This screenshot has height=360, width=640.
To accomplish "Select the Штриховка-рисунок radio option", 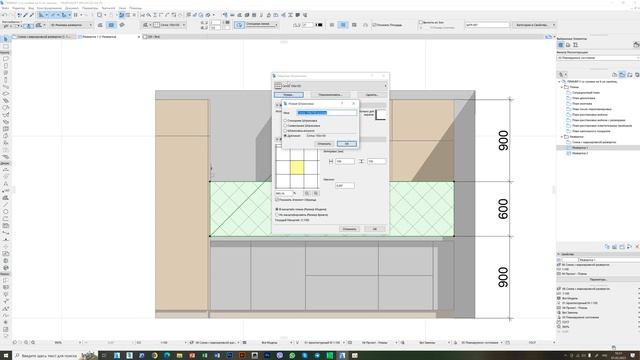I will 285,131.
